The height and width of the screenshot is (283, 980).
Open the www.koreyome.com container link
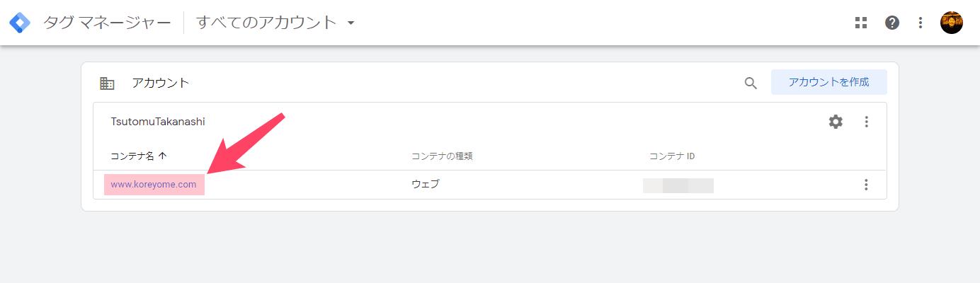click(x=154, y=185)
